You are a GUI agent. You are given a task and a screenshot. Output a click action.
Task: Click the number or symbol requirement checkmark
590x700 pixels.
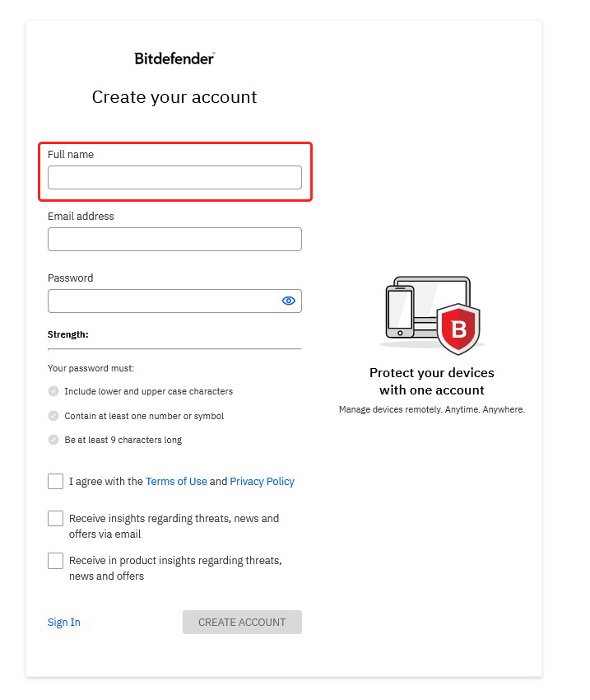pos(53,416)
